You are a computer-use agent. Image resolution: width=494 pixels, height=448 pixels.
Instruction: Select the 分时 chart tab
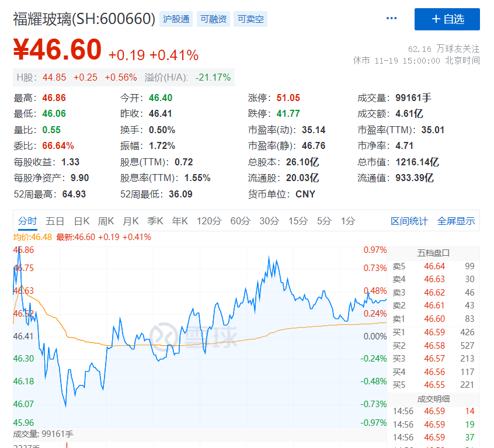pos(27,221)
